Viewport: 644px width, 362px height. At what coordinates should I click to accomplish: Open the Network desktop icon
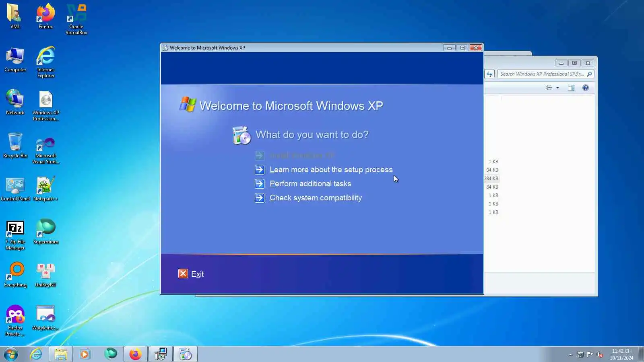coord(15,103)
